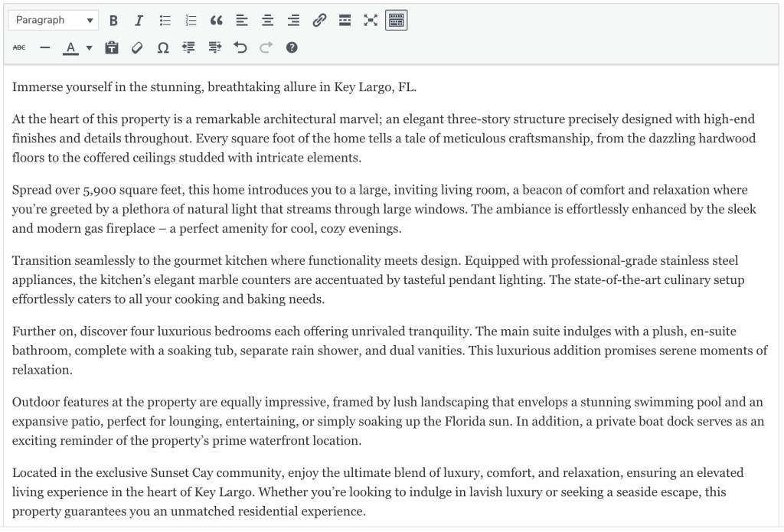Insert a numbered list
784x532 pixels.
tap(191, 21)
